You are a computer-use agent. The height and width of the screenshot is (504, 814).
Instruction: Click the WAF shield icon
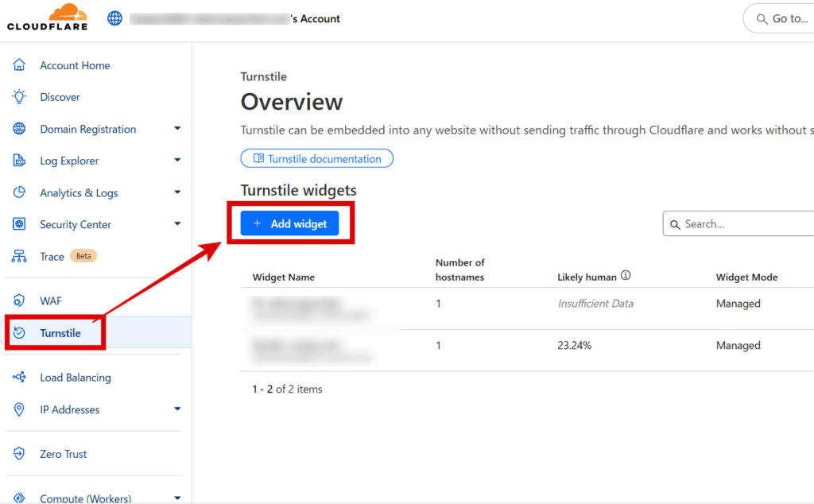[x=19, y=300]
